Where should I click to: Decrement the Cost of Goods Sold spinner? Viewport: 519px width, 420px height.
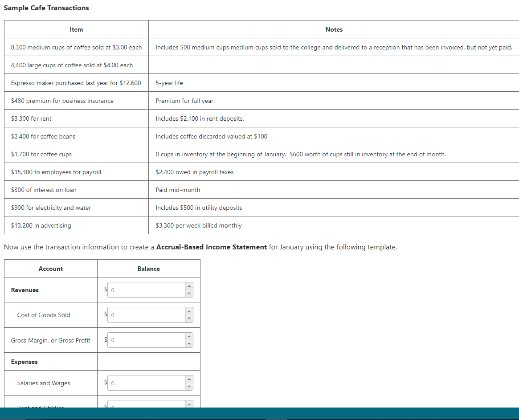(x=188, y=318)
